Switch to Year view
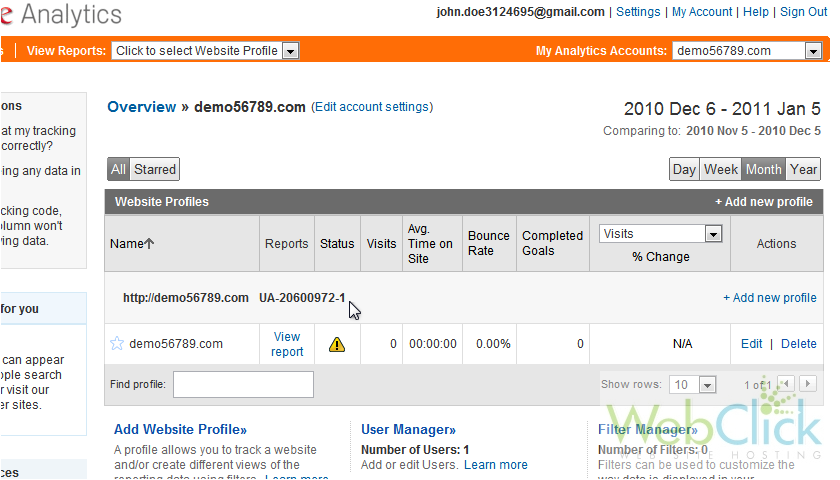Viewport: 840px width, 480px height. point(803,169)
